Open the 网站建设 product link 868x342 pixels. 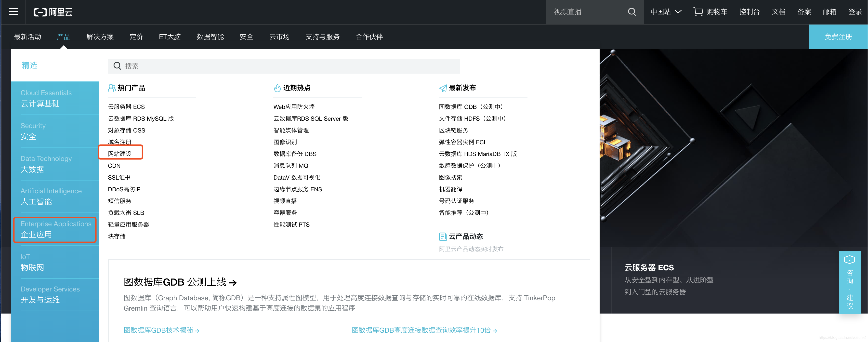pyautogui.click(x=120, y=154)
